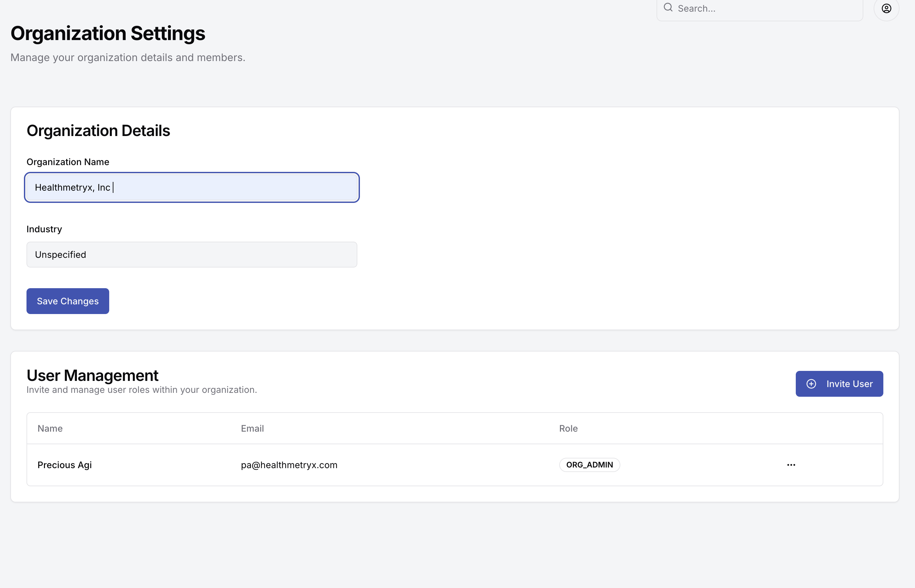915x588 pixels.
Task: Click the User Management heading
Action: point(92,375)
